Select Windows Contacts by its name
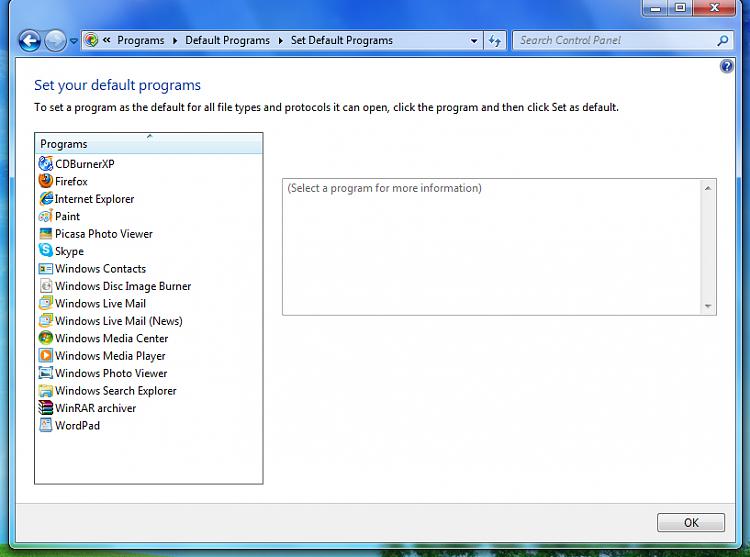 (x=100, y=269)
